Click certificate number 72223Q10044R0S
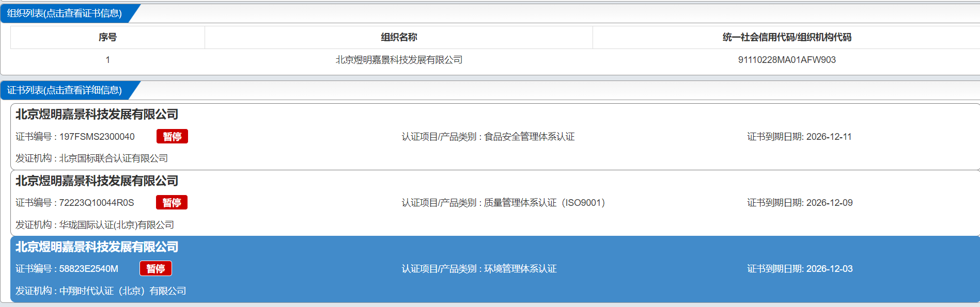The width and height of the screenshot is (980, 307). point(97,203)
